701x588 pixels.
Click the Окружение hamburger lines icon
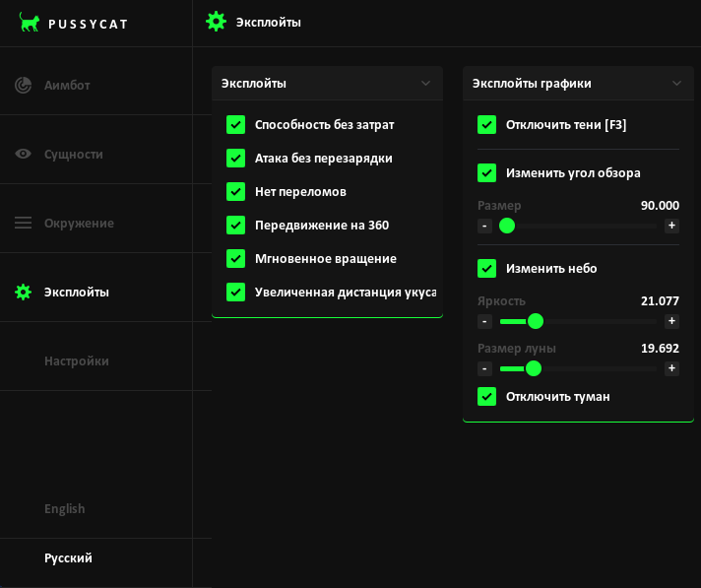[24, 224]
